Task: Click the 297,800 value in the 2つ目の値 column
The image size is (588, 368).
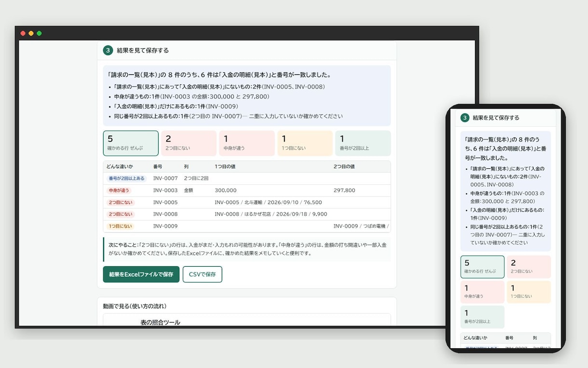Action: click(344, 191)
